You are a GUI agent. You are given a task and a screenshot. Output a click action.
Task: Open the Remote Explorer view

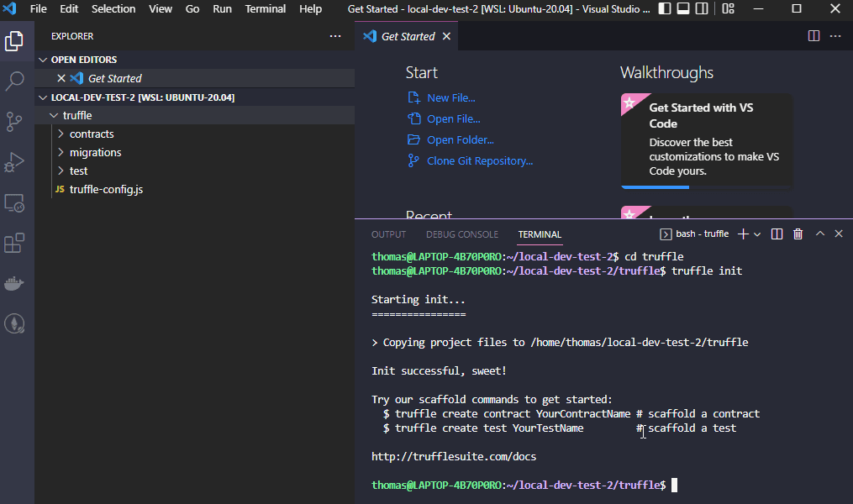pyautogui.click(x=14, y=202)
